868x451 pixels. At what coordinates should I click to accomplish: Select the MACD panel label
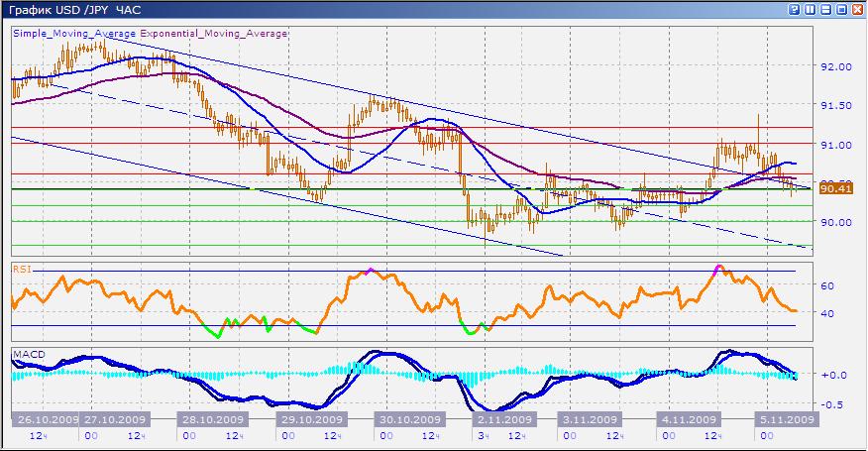26,353
